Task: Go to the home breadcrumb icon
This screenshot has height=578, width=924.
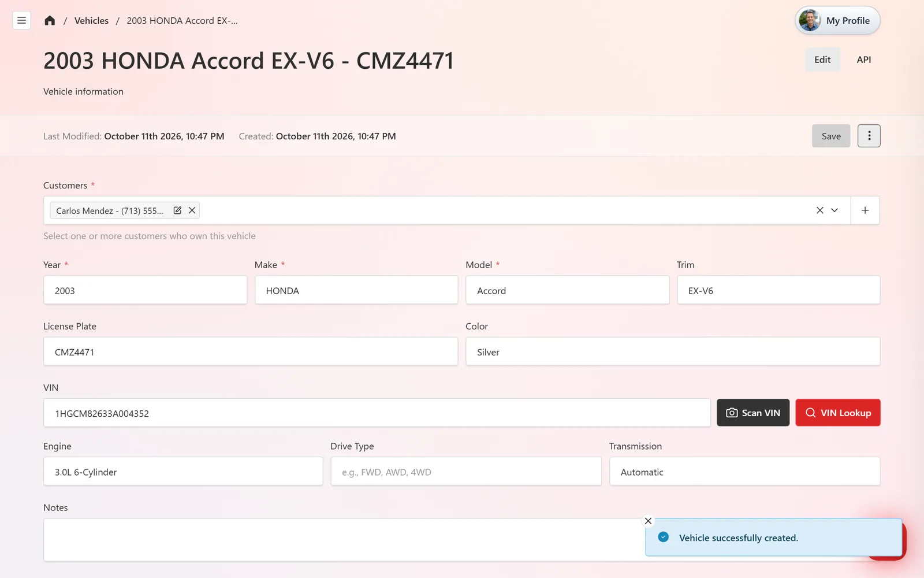Action: click(50, 20)
